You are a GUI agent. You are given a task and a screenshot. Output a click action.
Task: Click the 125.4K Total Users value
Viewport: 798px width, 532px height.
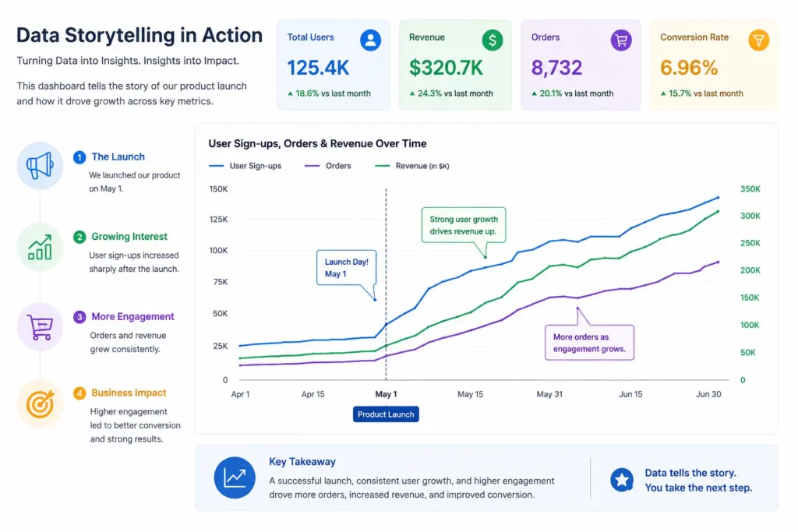coord(318,68)
